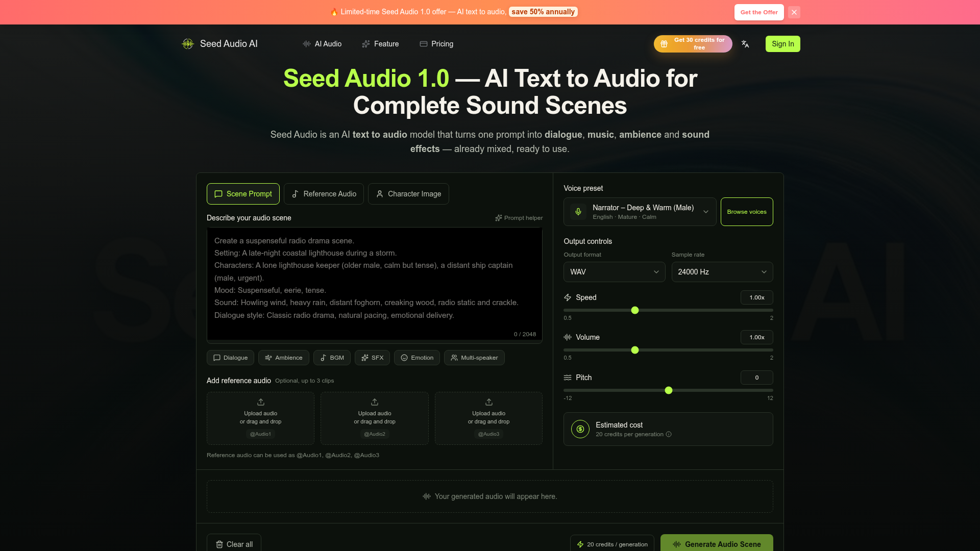Switch to the Scene Prompt tab
The height and width of the screenshot is (551, 980).
click(x=243, y=194)
